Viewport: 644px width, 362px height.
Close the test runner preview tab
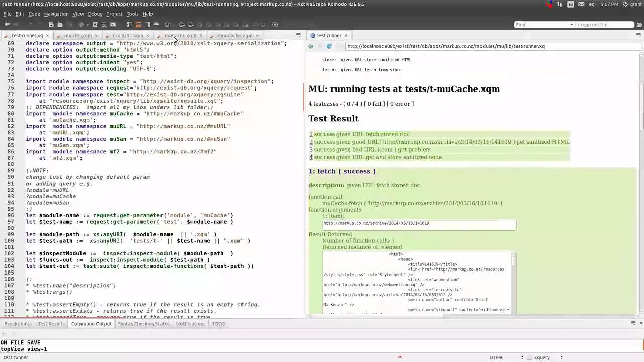point(346,36)
